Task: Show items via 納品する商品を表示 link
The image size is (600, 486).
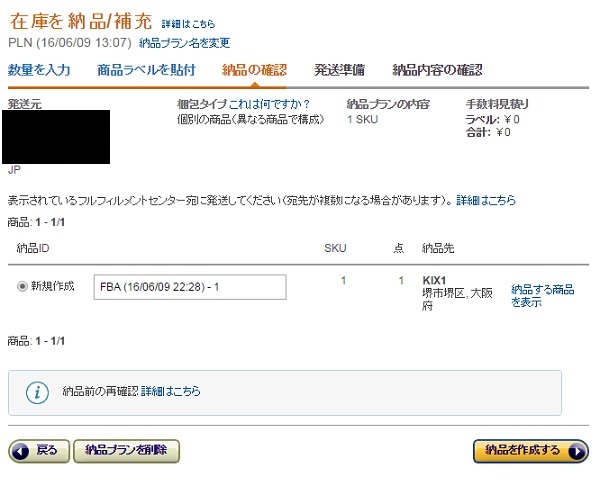Action: [543, 295]
